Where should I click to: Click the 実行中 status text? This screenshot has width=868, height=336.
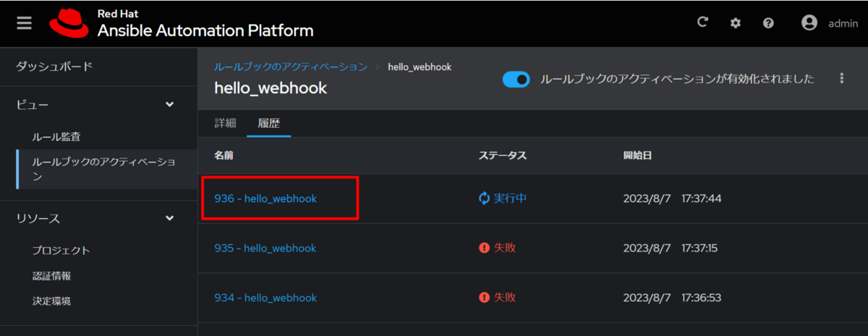pyautogui.click(x=510, y=198)
